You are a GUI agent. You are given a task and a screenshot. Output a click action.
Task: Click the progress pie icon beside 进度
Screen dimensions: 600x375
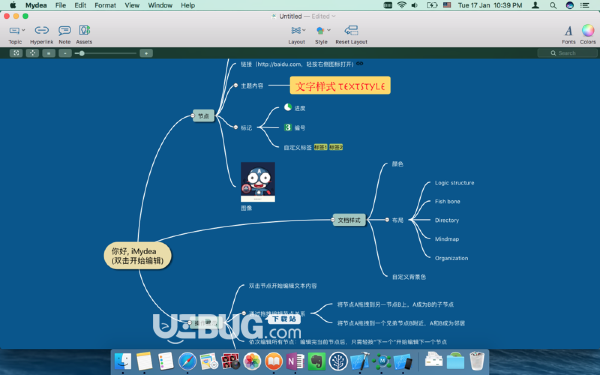pos(288,107)
